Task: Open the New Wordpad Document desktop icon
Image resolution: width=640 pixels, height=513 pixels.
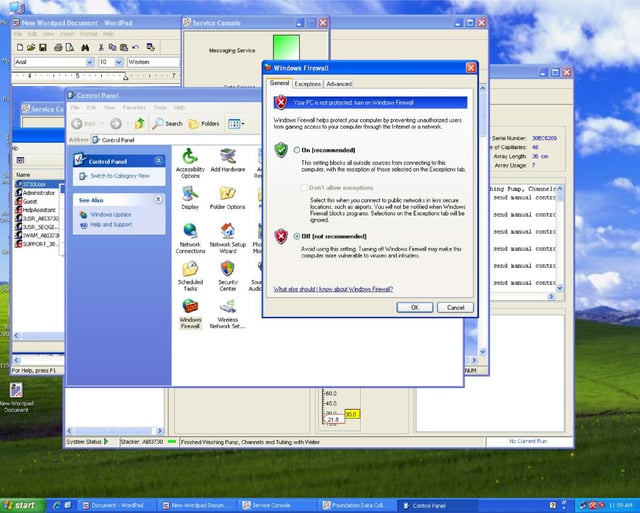Action: coord(16,398)
